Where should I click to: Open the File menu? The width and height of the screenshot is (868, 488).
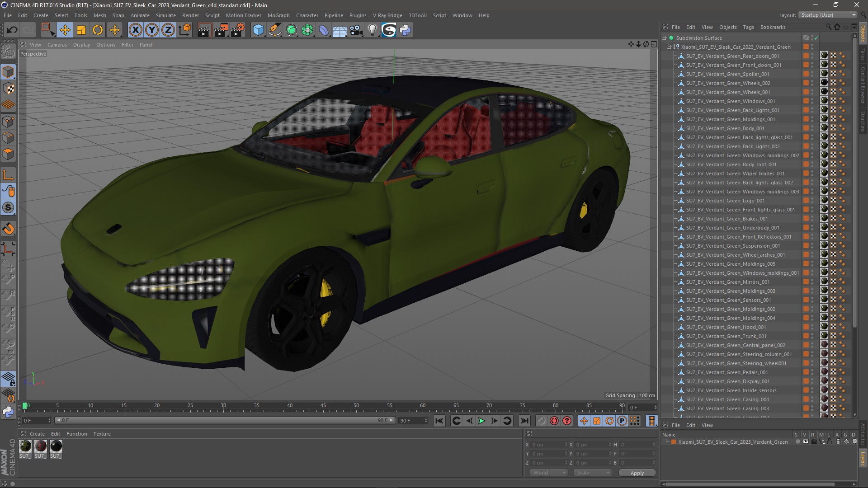(x=8, y=15)
